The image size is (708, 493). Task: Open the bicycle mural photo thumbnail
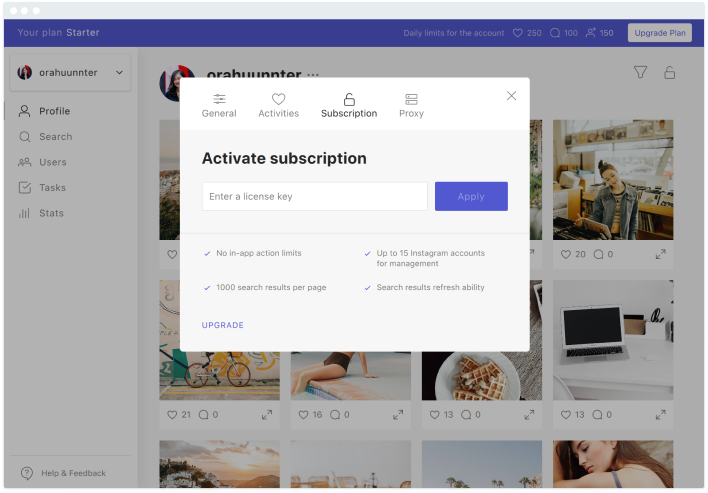click(x=219, y=376)
